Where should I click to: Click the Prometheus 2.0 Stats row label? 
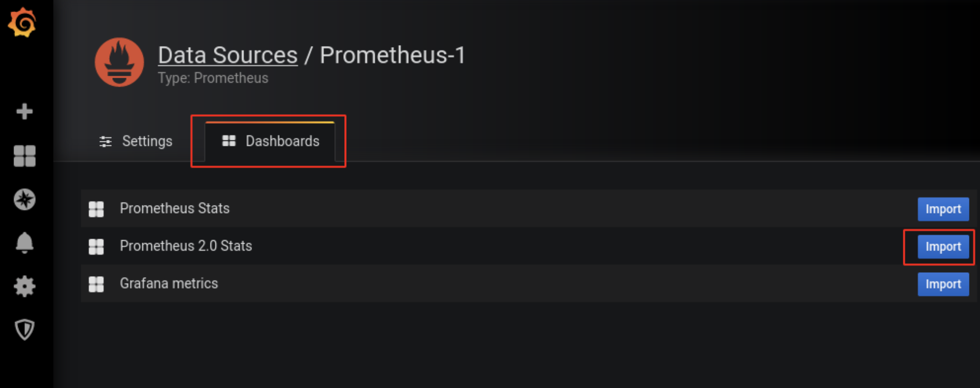point(186,246)
